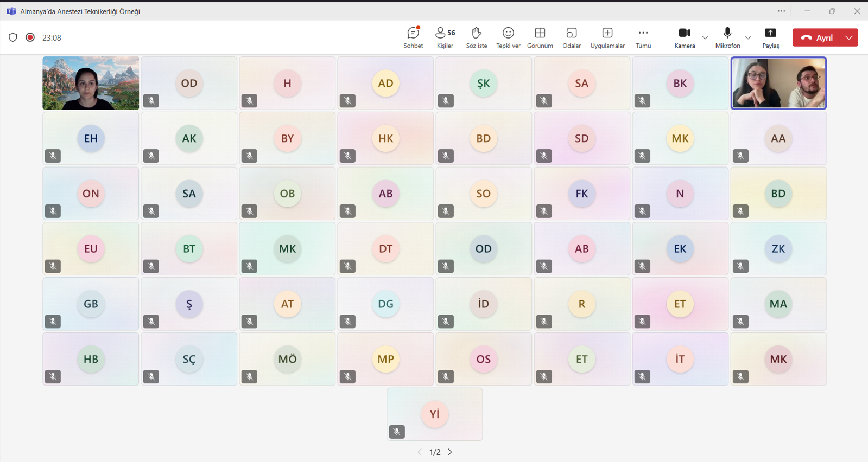Leave the meeting with Ayrıl
The width and height of the screenshot is (868, 462).
click(816, 37)
